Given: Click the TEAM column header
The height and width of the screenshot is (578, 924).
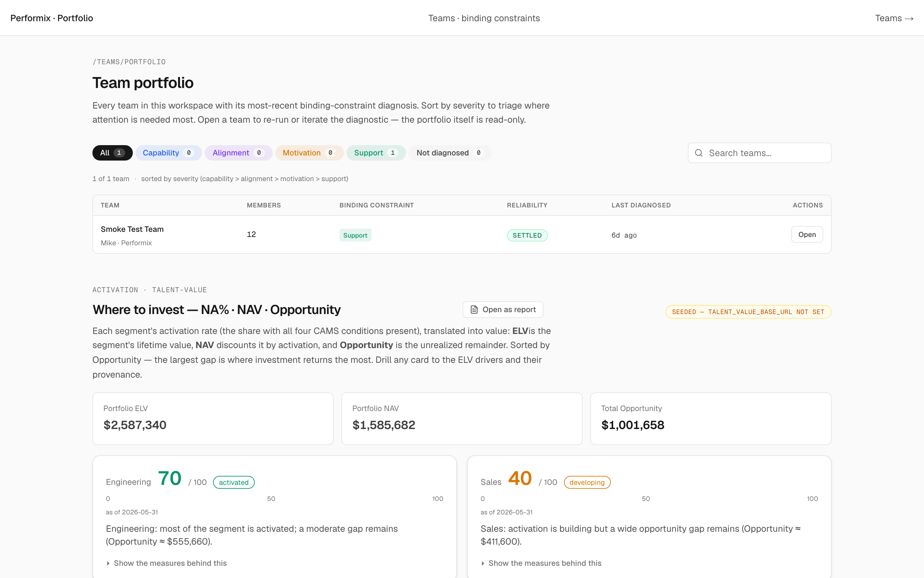Looking at the screenshot, I should (110, 205).
